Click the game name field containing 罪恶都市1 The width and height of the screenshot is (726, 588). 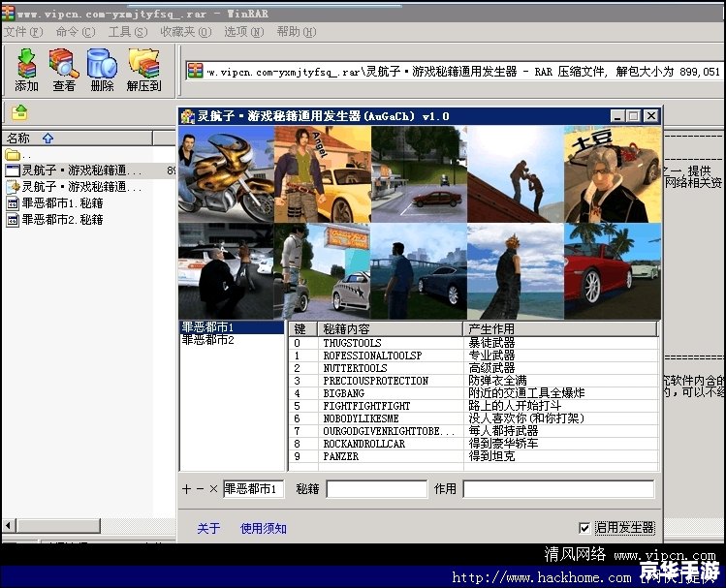[253, 489]
